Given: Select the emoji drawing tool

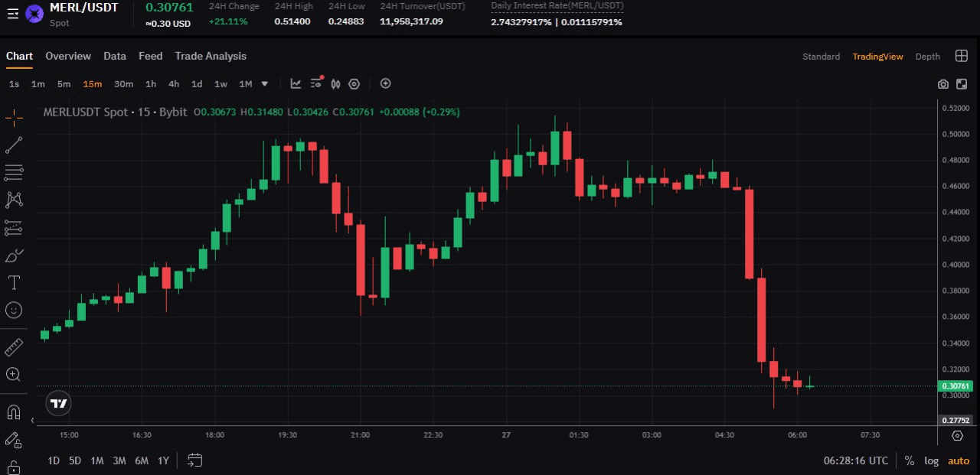Looking at the screenshot, I should pyautogui.click(x=13, y=310).
